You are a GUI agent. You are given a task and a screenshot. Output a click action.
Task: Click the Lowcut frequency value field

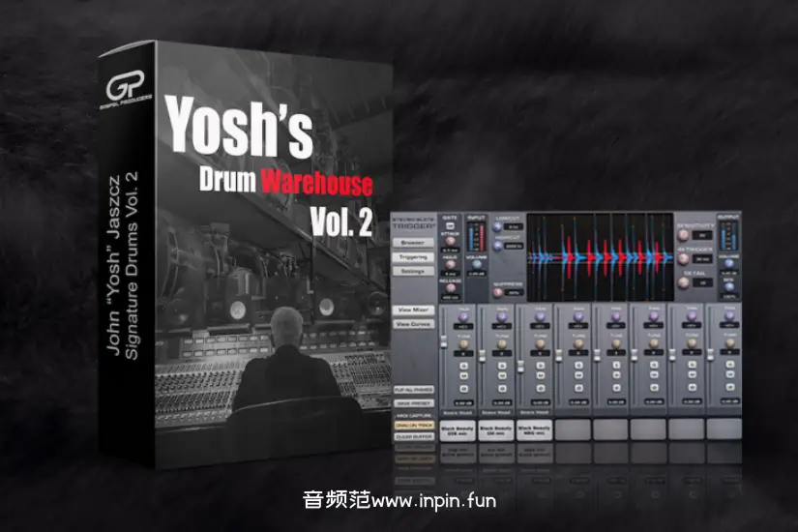[514, 227]
